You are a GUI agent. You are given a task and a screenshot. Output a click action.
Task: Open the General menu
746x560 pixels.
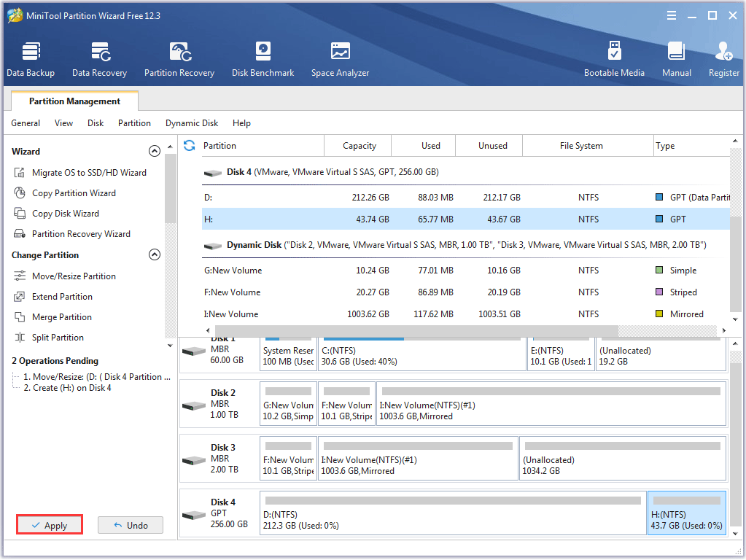[26, 123]
